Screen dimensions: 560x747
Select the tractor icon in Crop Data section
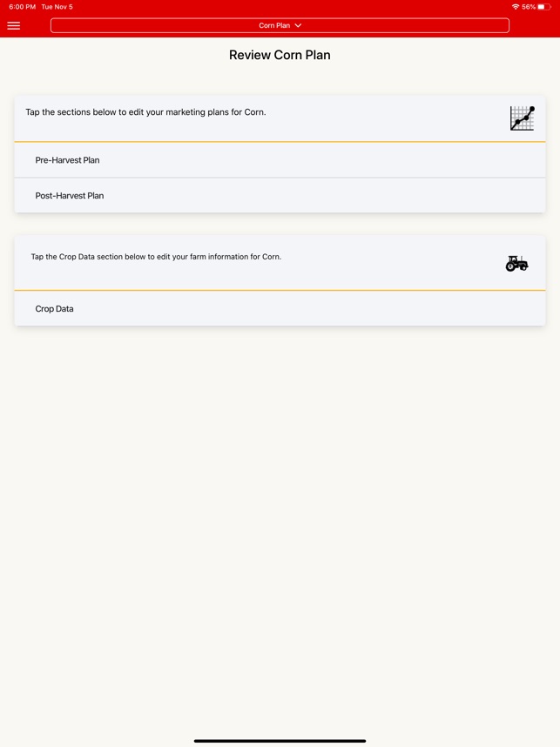[516, 263]
